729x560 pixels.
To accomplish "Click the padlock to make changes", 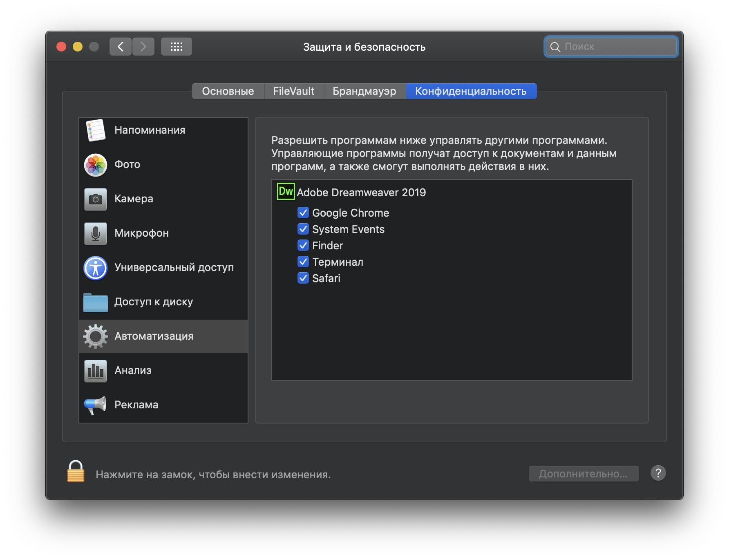I will tap(76, 472).
